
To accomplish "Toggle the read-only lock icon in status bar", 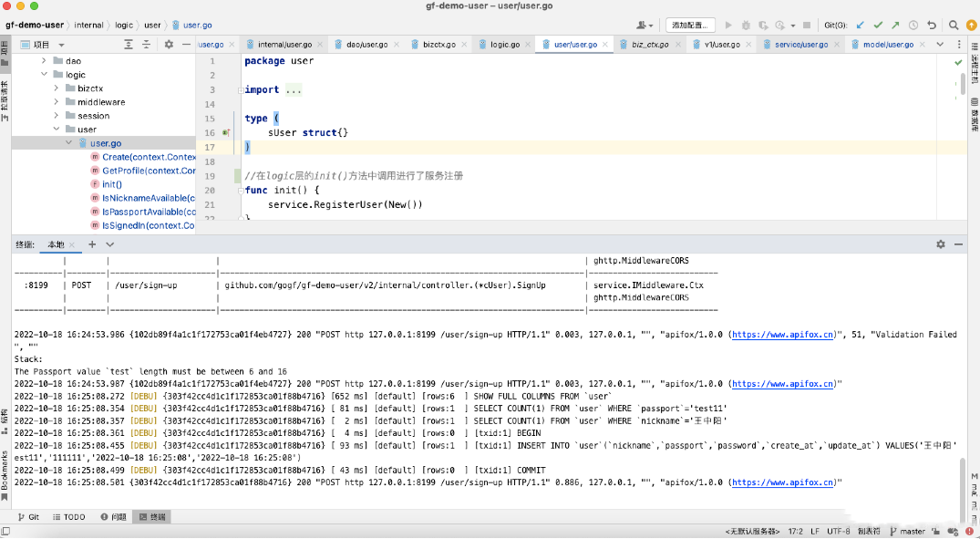I will coord(935,532).
